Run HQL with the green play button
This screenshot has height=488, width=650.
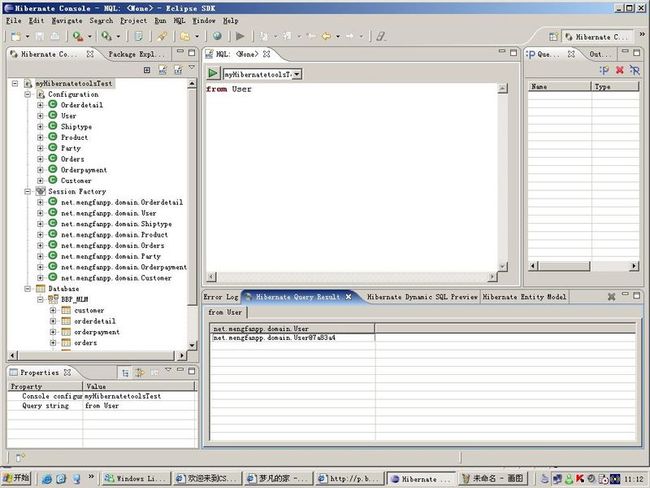coord(213,74)
